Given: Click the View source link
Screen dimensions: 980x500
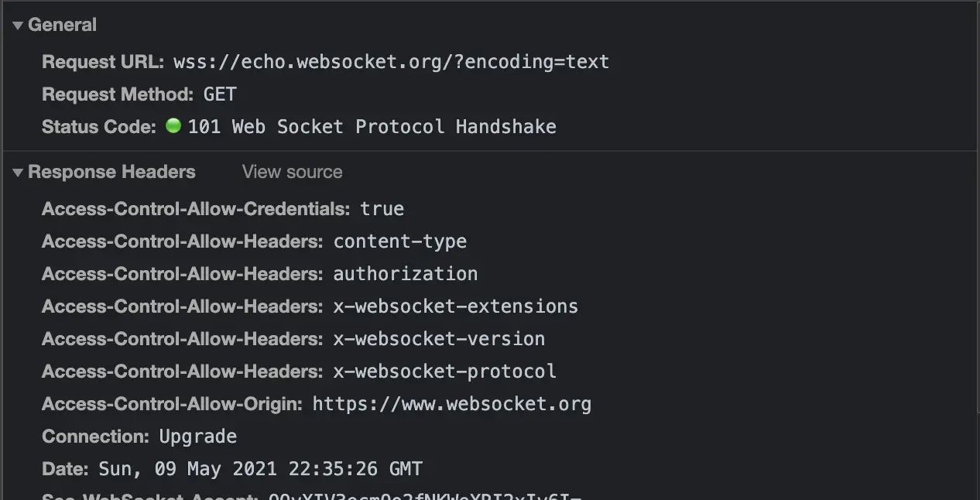Looking at the screenshot, I should 292,171.
